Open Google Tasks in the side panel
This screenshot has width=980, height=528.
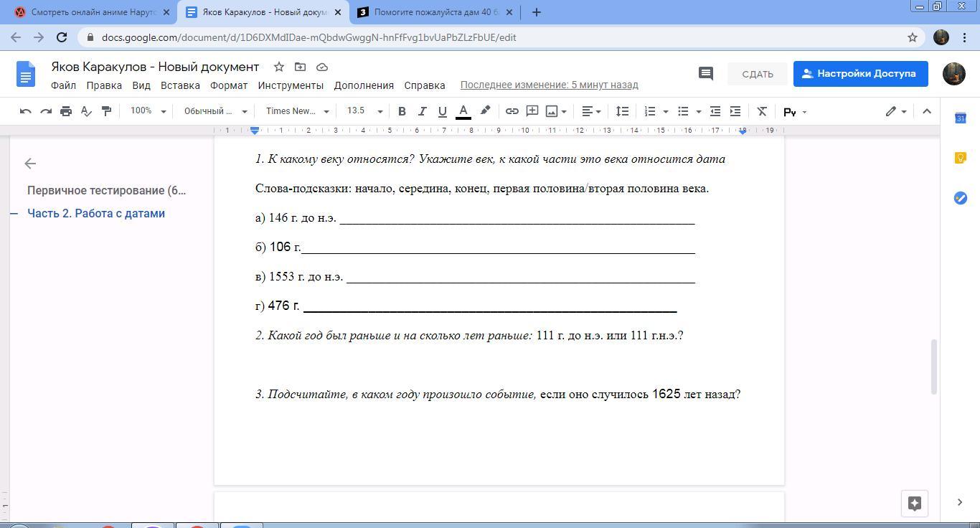pos(961,198)
